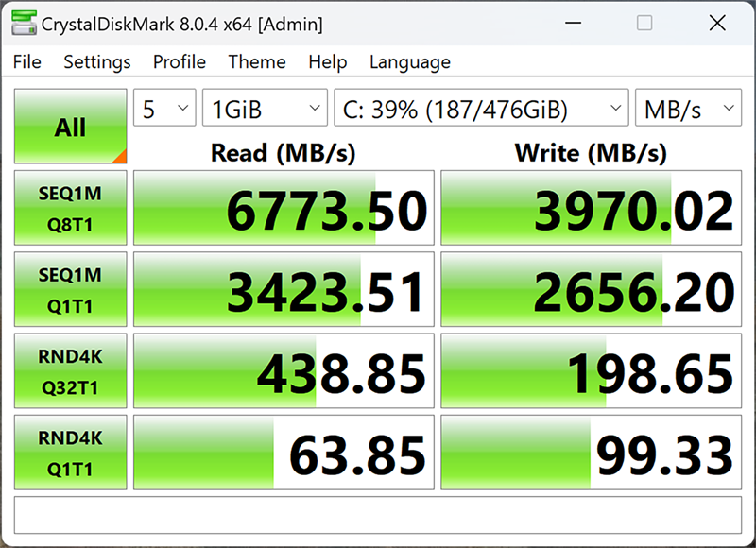Open the Settings menu
Screen dimensions: 756x548
click(97, 62)
